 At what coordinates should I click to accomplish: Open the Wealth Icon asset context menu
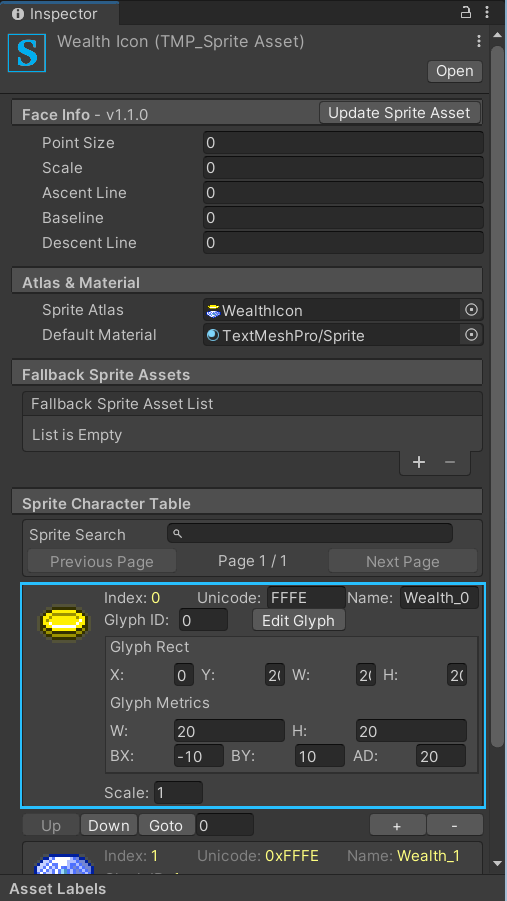tap(478, 41)
